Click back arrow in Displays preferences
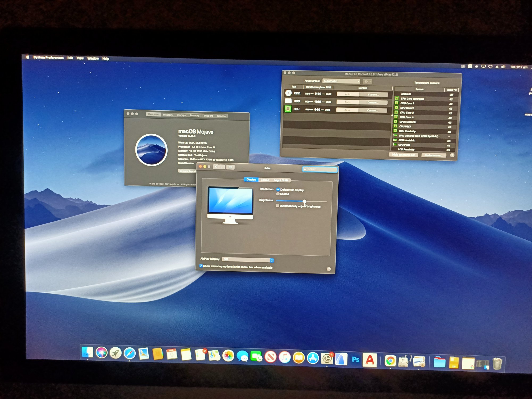The width and height of the screenshot is (532, 399). tap(216, 167)
